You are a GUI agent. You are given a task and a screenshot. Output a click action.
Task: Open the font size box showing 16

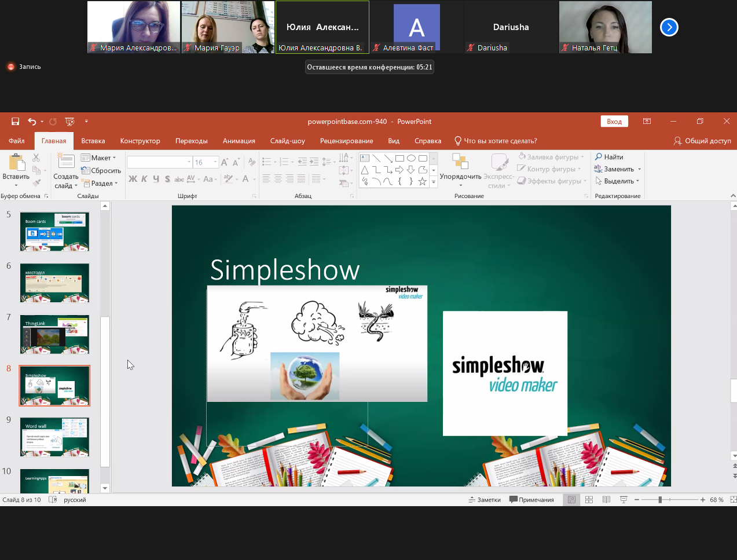(206, 162)
